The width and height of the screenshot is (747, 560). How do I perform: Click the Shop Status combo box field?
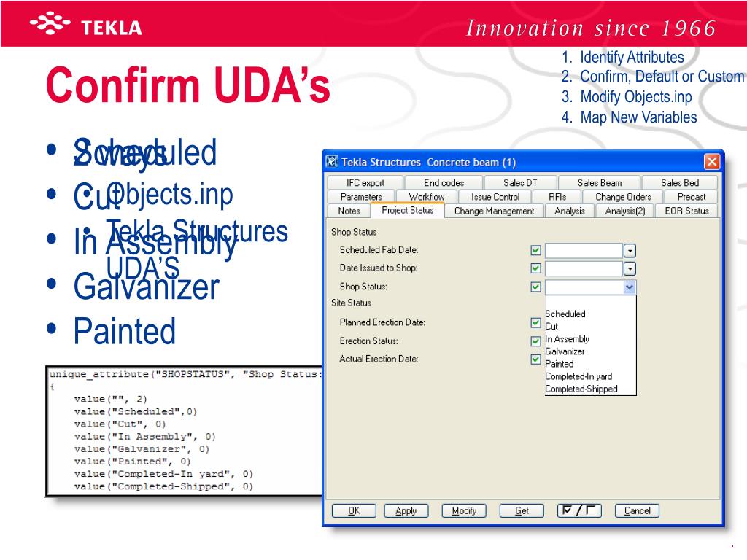(590, 287)
